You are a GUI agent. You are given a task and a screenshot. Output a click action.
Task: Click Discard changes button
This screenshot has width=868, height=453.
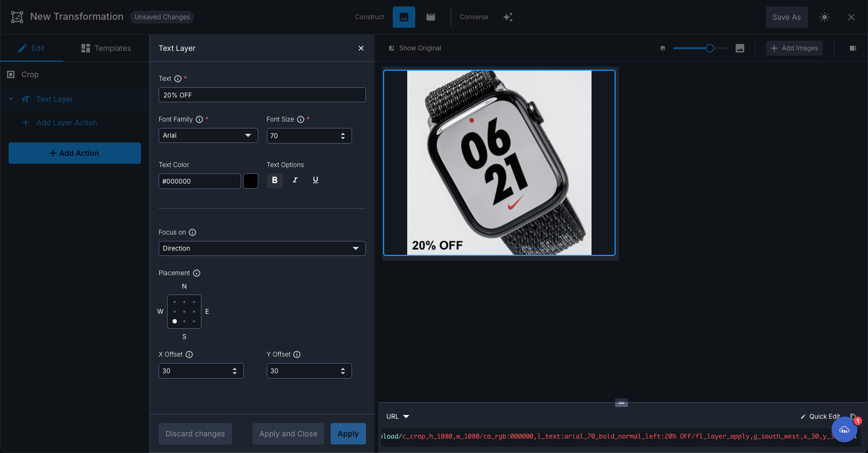195,434
